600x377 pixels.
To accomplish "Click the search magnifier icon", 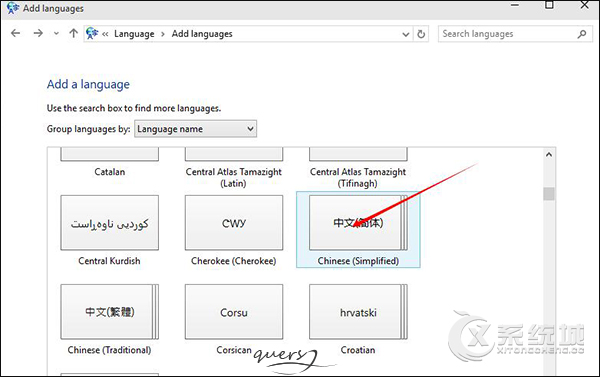I will tap(582, 34).
